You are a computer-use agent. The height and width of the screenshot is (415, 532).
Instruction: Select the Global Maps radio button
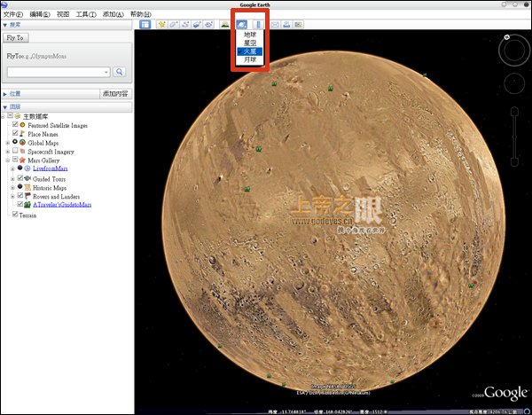pos(15,142)
